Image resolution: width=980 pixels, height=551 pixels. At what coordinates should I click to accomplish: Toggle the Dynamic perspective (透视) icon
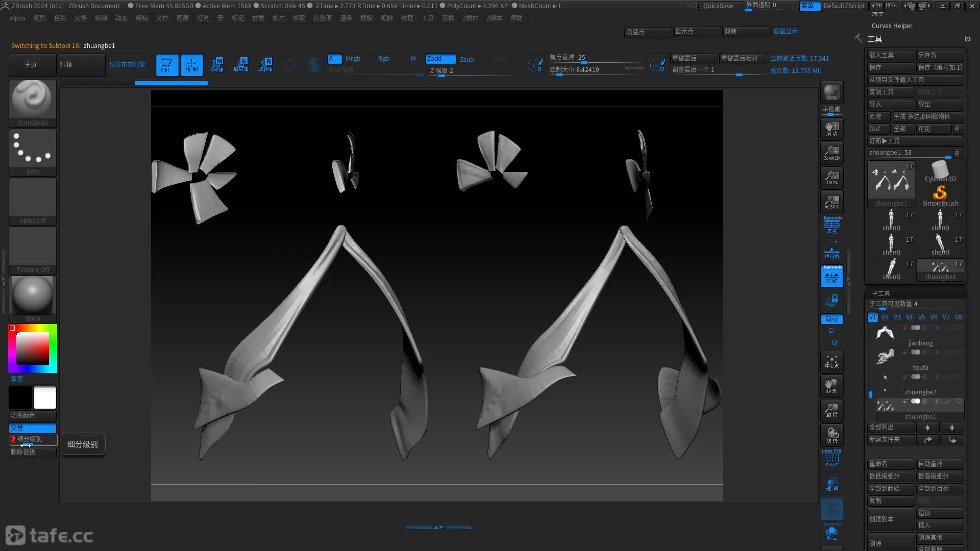coord(831,226)
